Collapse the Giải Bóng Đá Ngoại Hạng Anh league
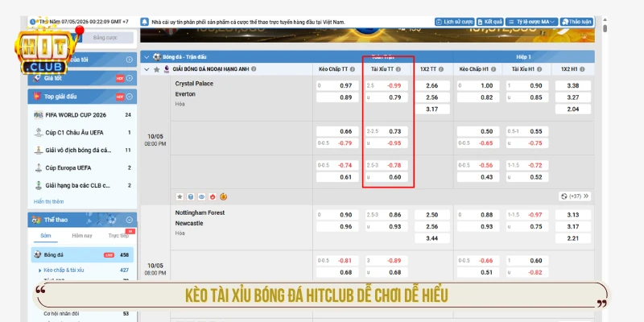This screenshot has height=322, width=644. 147,69
